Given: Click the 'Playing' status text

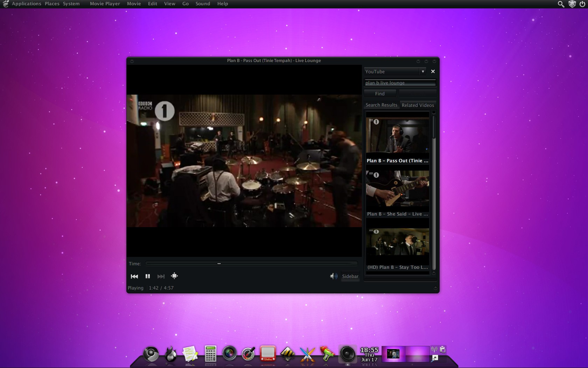Looking at the screenshot, I should pyautogui.click(x=135, y=288).
